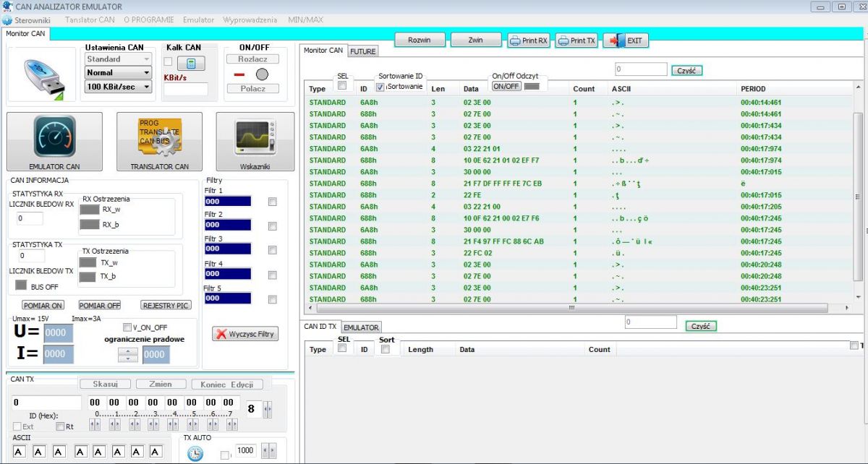Image resolution: width=868 pixels, height=464 pixels.
Task: Click the On/Off Odczyt ON/OFF button
Action: click(506, 86)
